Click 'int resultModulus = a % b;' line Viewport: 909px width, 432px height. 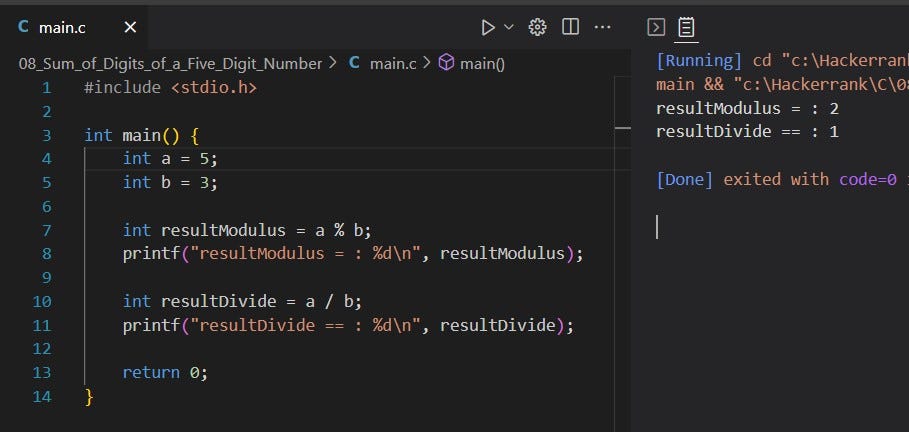click(247, 230)
